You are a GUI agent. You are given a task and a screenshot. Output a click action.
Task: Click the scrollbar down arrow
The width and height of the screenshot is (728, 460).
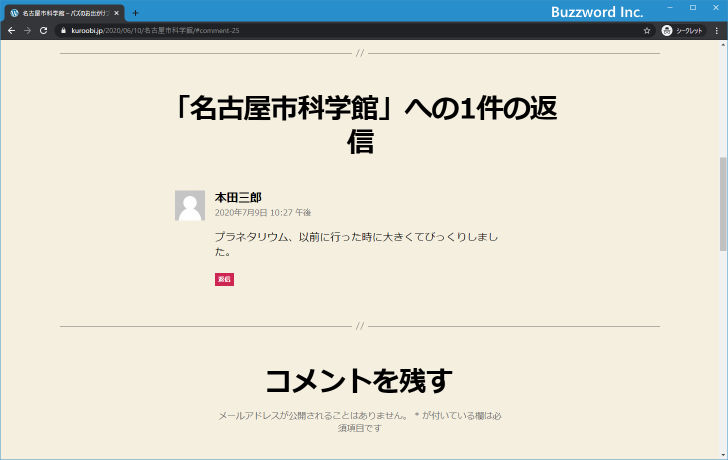pyautogui.click(x=723, y=455)
